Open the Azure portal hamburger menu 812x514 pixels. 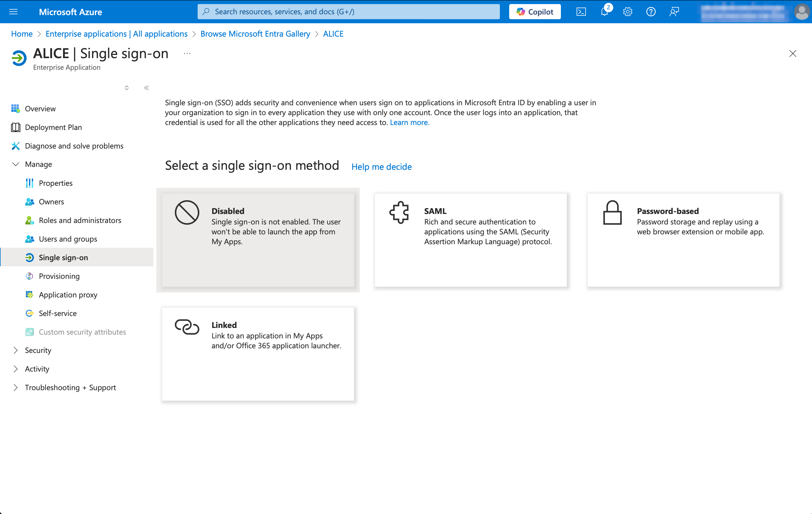coord(13,12)
